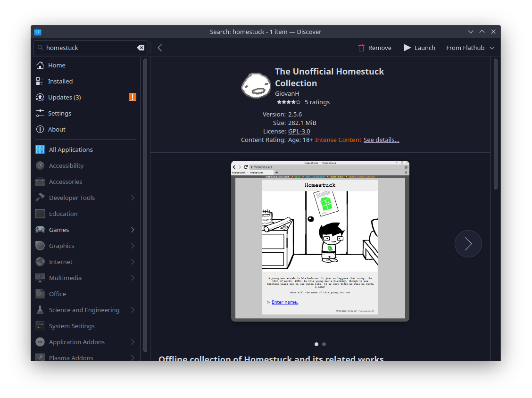
Task: Click the clear search text icon
Action: tap(141, 48)
